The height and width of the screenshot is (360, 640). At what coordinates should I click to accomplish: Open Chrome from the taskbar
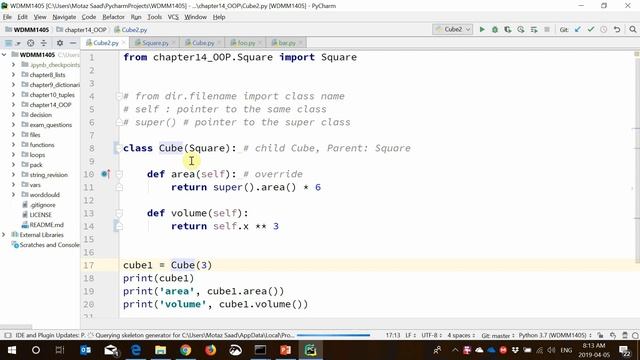185,350
